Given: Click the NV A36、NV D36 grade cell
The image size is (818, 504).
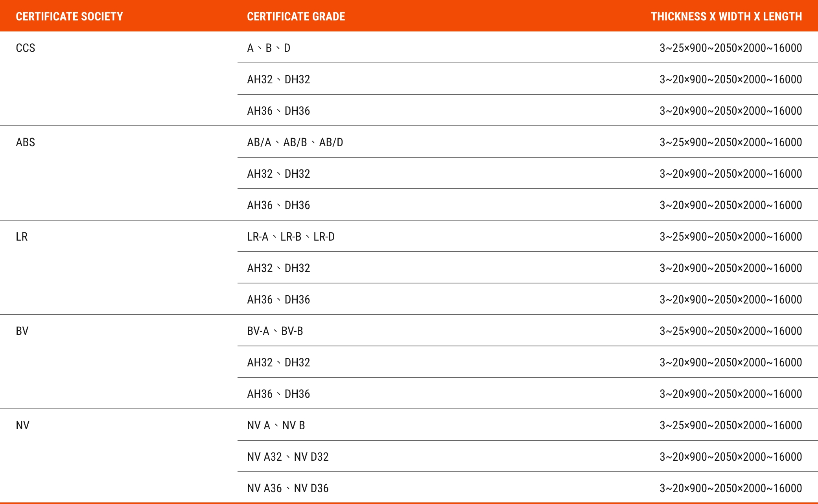Looking at the screenshot, I should pyautogui.click(x=288, y=488).
